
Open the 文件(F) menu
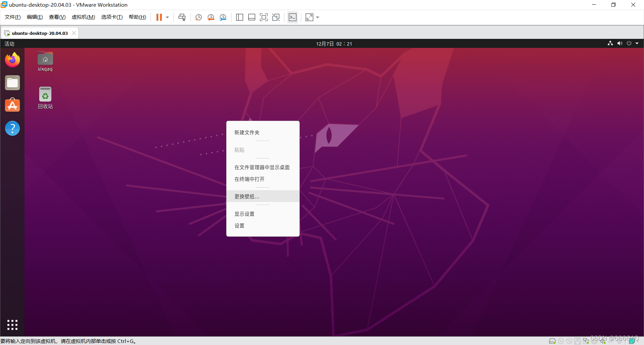[x=12, y=17]
